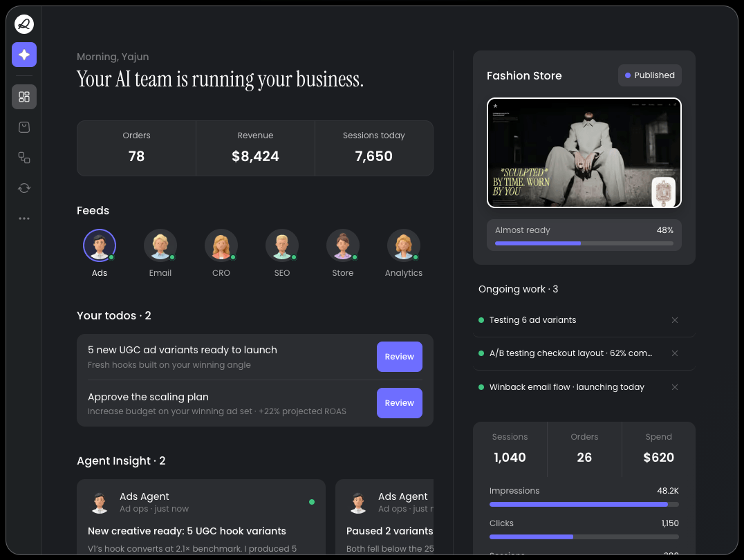Screen dimensions: 744x560
Task: Select the Analytics agent avatar in Feeds
Action: tap(404, 245)
